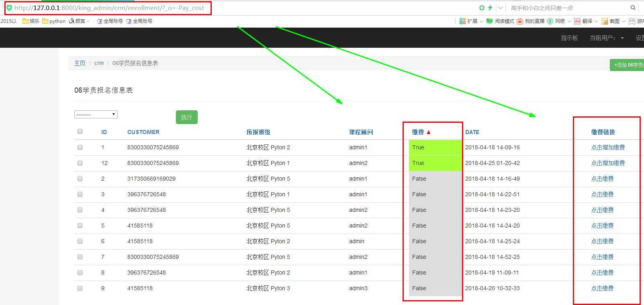Open the python bookmark folder
644x305 pixels.
tap(54, 21)
